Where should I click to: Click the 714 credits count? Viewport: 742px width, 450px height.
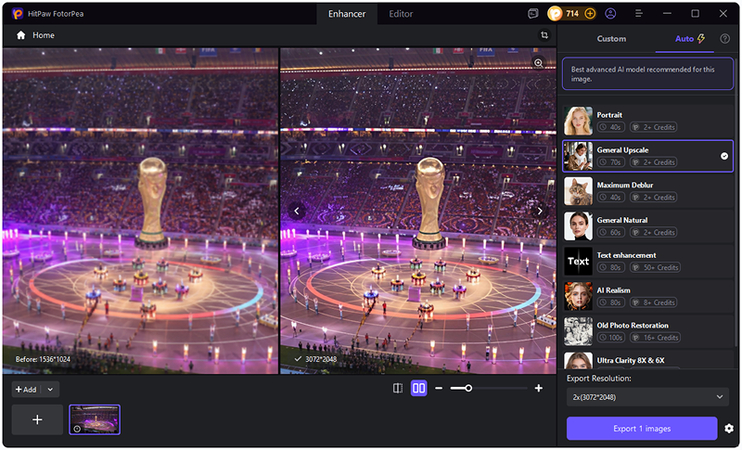(x=573, y=14)
